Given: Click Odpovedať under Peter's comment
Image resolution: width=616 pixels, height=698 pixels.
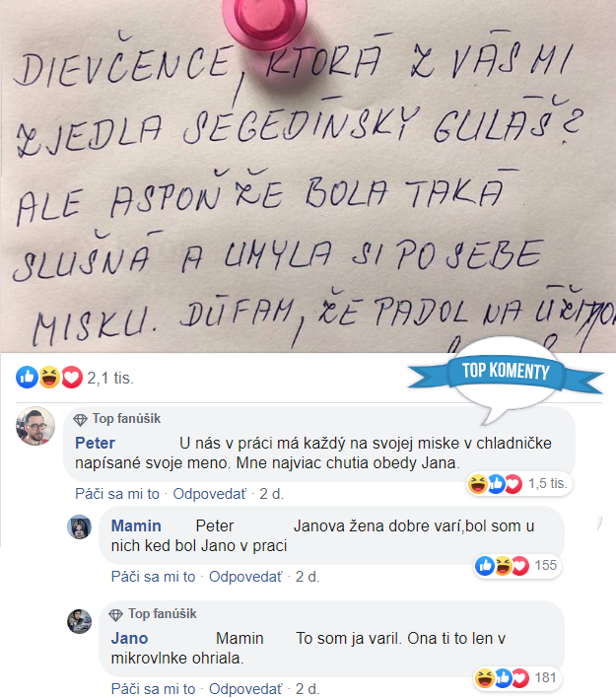Looking at the screenshot, I should coord(209,494).
